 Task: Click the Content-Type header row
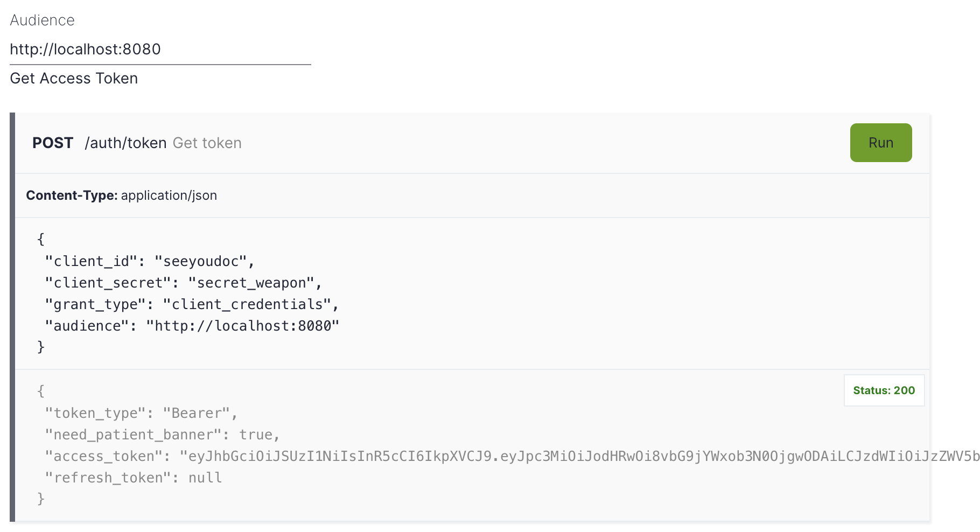tap(121, 195)
